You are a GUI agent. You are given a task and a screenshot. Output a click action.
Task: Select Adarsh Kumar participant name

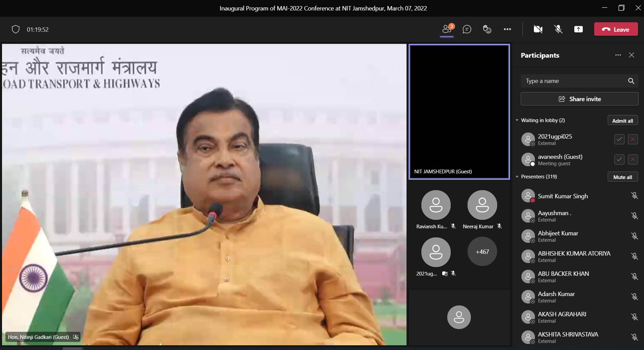pyautogui.click(x=556, y=294)
